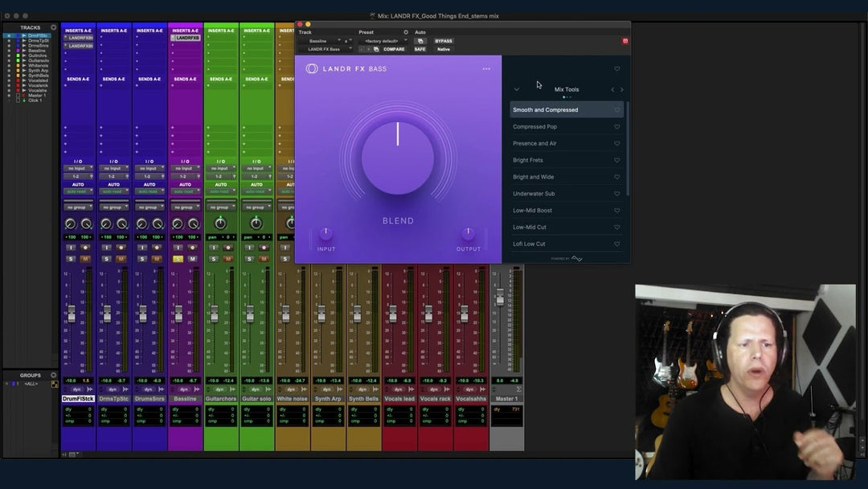
Task: Open the insert position 'a' dropdown in plugin header
Action: pyautogui.click(x=348, y=41)
